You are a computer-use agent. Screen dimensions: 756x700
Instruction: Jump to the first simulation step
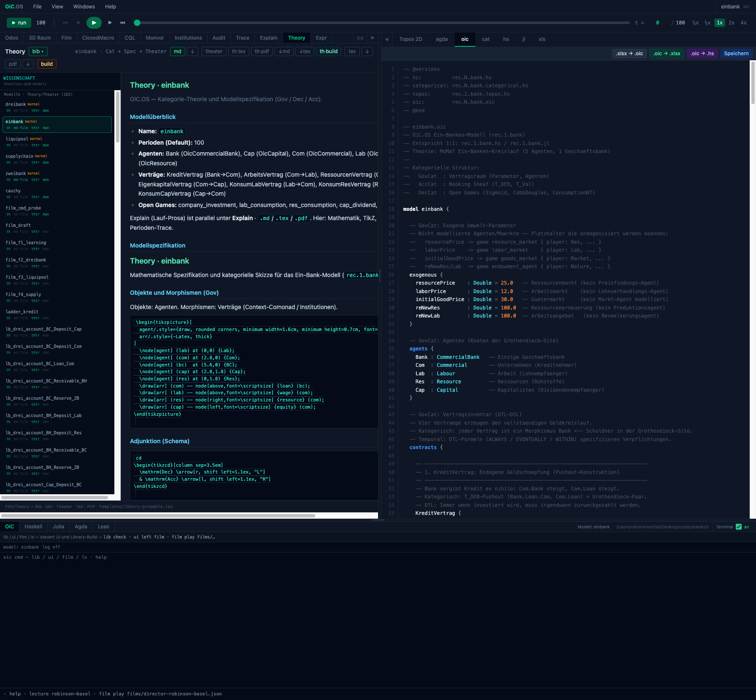(x=65, y=23)
